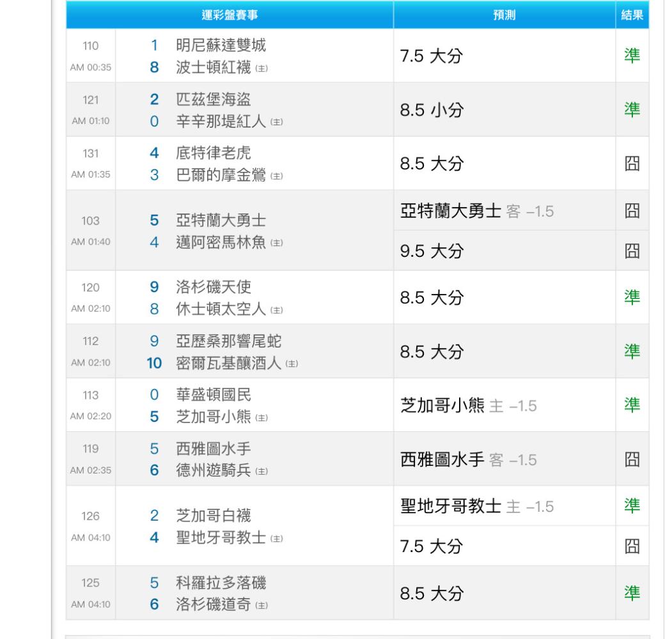
Task: Select team name 亞歷桑那響尾蛇
Action: coord(228,341)
